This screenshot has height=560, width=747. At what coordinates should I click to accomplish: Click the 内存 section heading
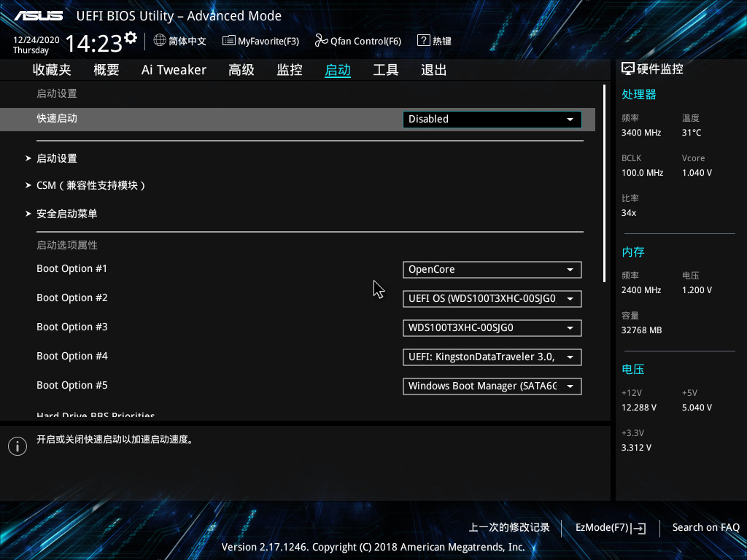point(633,252)
